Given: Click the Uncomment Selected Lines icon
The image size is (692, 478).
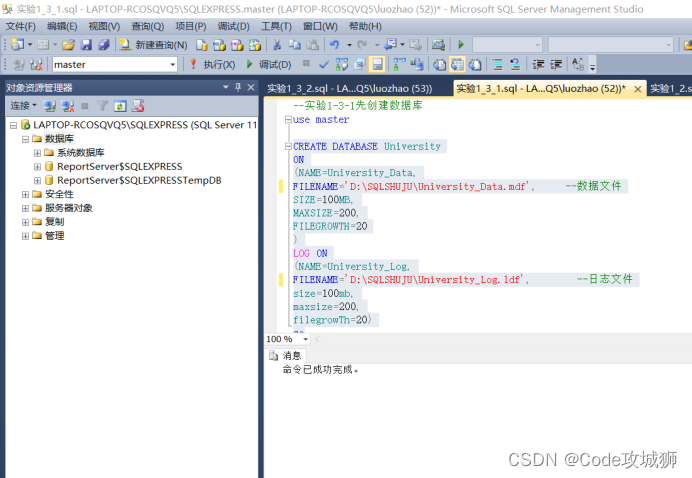Looking at the screenshot, I should (x=515, y=65).
